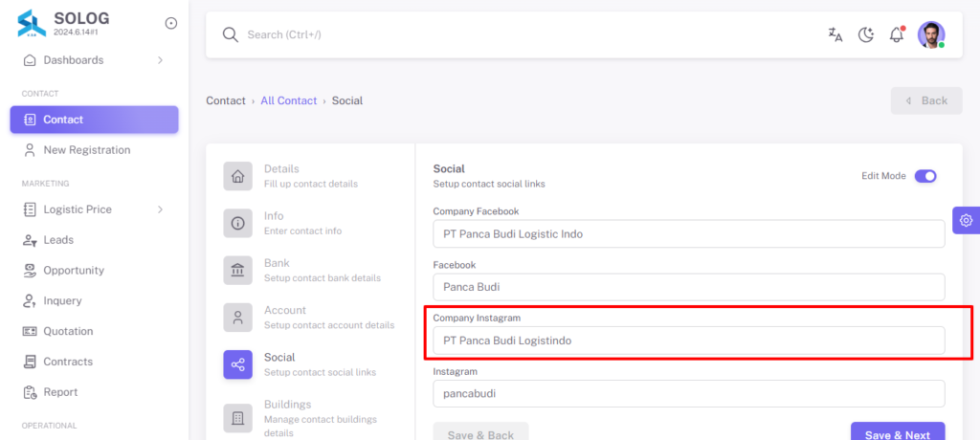Open the user avatar menu
The height and width of the screenshot is (440, 980).
coord(931,34)
